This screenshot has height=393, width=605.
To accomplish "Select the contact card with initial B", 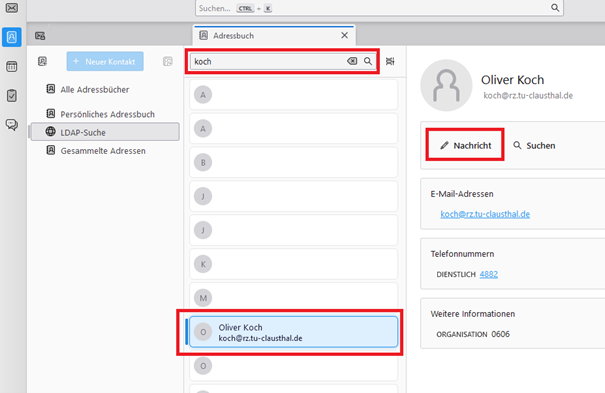I will tap(293, 162).
